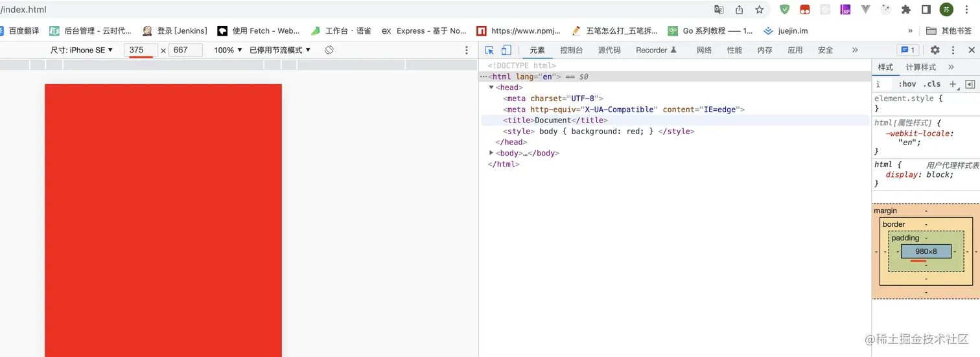Open the green shield adblock extension
Screen dimensions: 980x357
point(784,10)
